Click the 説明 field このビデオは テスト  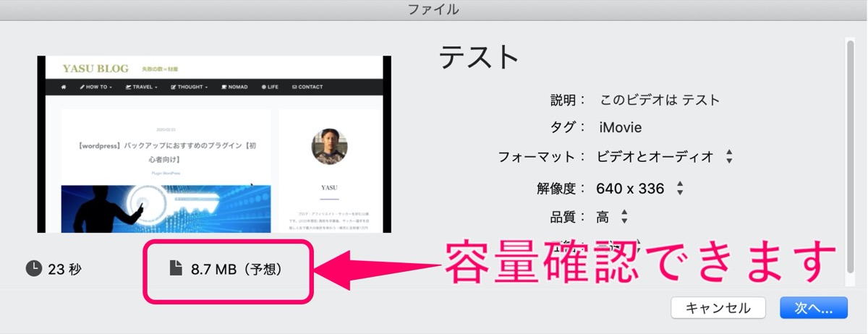(x=659, y=100)
